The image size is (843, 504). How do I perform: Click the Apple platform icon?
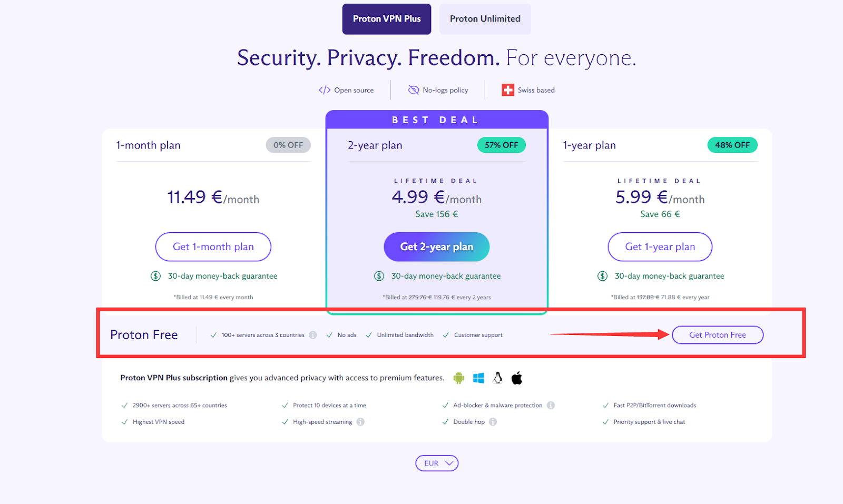[517, 378]
